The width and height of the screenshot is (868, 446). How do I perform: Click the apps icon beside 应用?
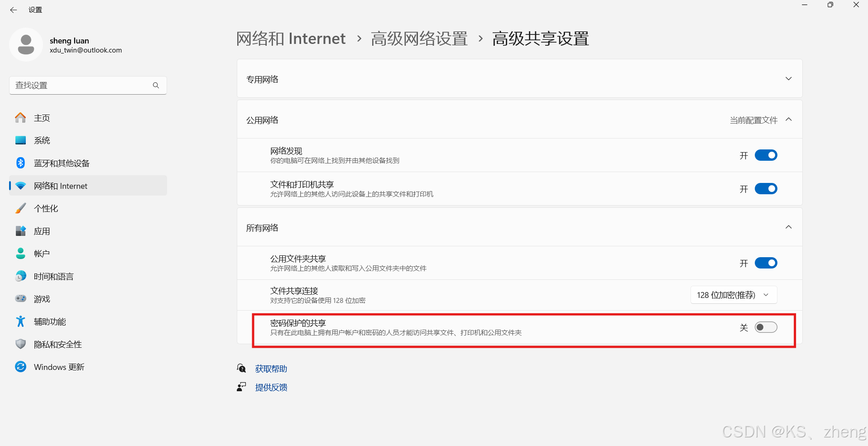pyautogui.click(x=20, y=231)
